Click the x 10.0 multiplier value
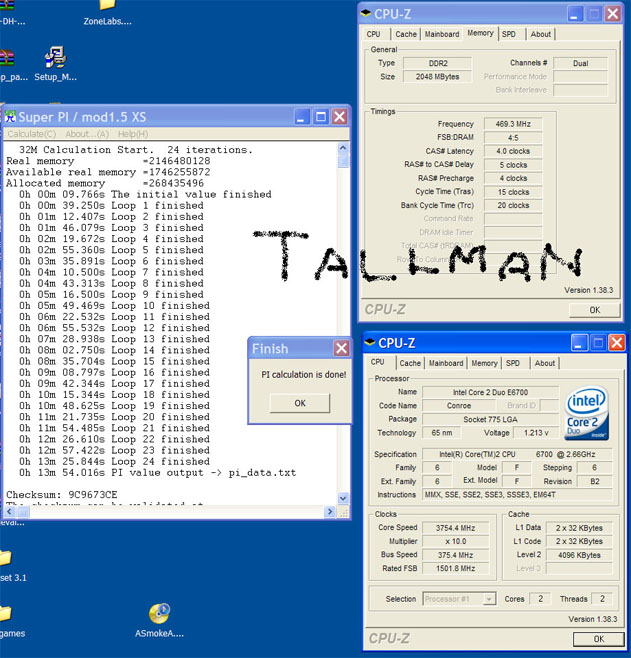The width and height of the screenshot is (631, 658). (455, 541)
